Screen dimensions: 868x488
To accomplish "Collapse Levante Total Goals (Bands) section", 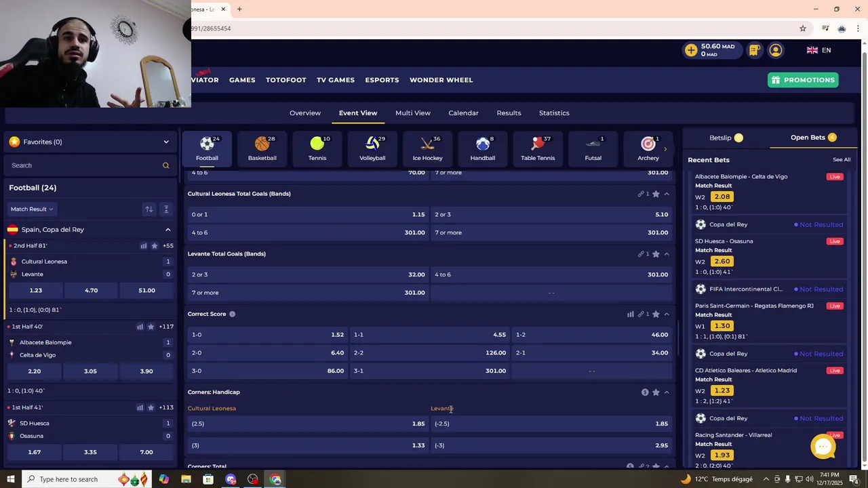I will pyautogui.click(x=667, y=254).
